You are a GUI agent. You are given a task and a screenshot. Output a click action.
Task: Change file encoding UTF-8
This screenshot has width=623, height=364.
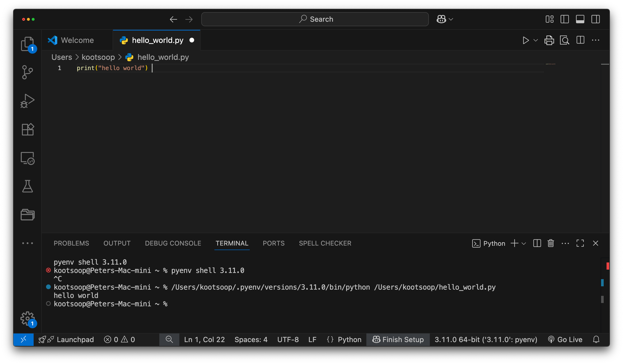coord(288,340)
